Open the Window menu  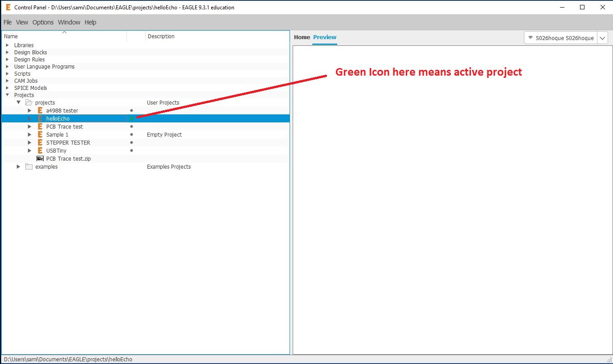(x=69, y=22)
